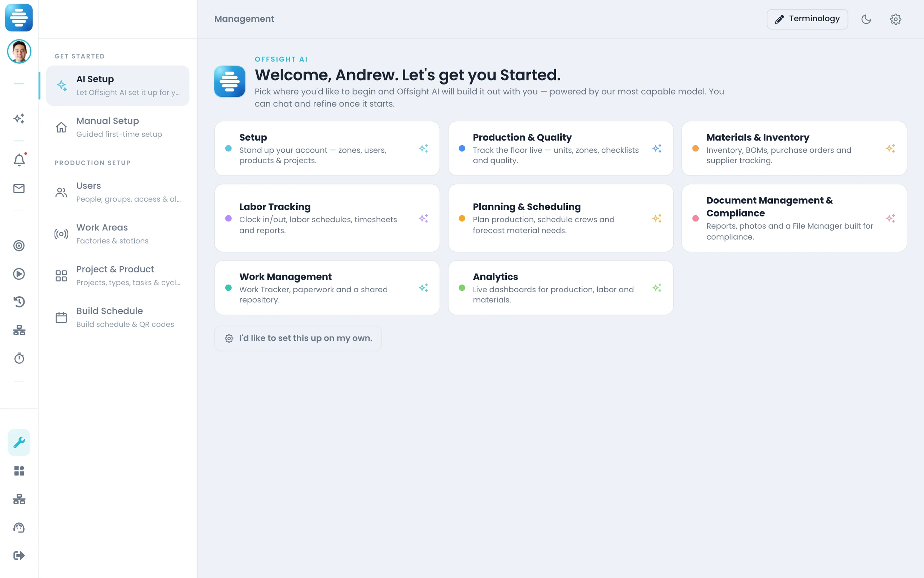Click the house icon beside Manual Setup
This screenshot has height=578, width=924.
[61, 127]
